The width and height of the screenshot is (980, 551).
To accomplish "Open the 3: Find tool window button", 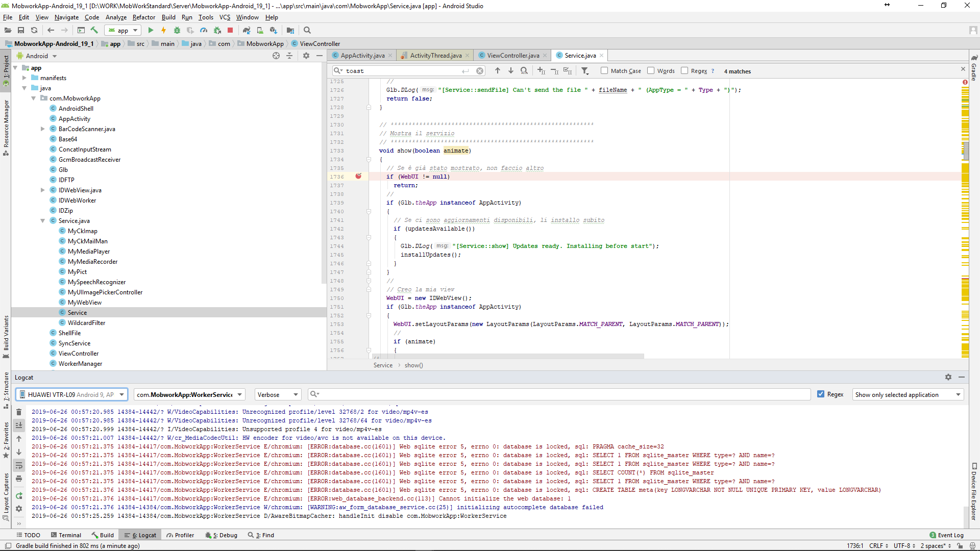I will [x=261, y=535].
